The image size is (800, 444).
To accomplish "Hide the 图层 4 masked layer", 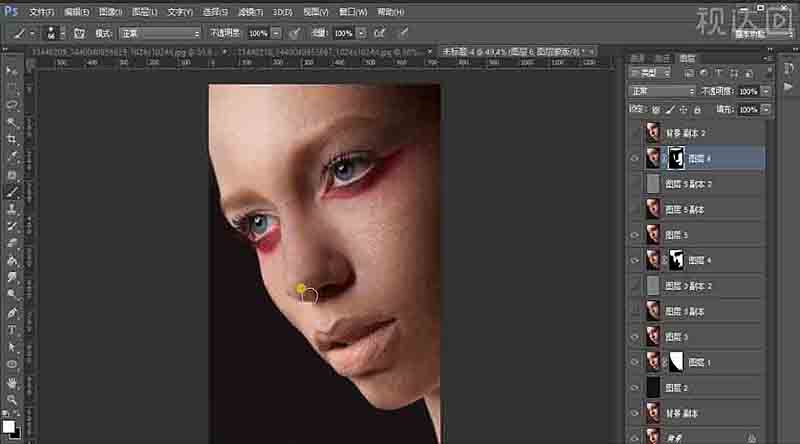I will pos(635,260).
